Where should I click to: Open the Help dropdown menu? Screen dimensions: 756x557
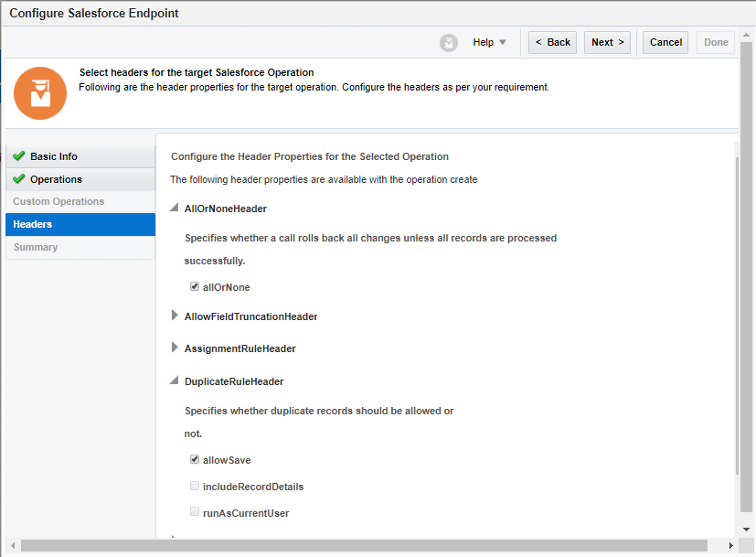[x=489, y=42]
